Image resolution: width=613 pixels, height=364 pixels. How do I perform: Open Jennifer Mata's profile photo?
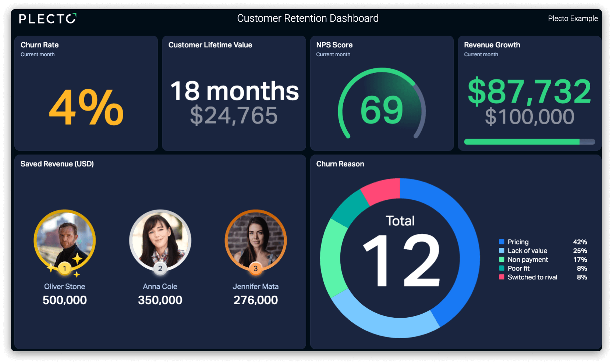tap(256, 240)
